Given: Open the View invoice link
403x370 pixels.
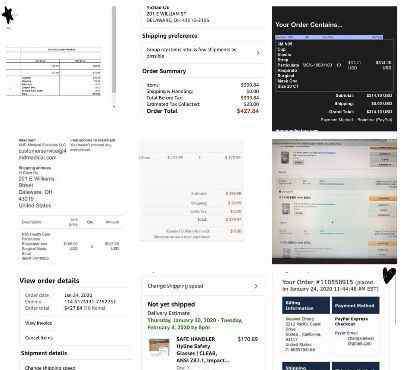Looking at the screenshot, I should coord(39,323).
